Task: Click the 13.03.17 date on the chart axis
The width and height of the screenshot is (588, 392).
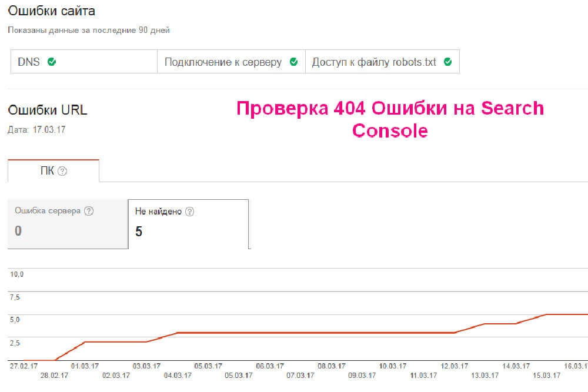Action: [x=485, y=375]
